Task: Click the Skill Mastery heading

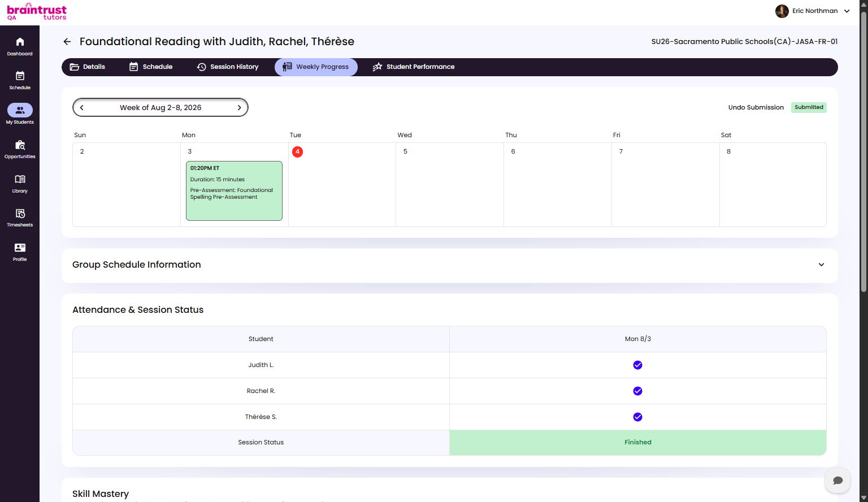Action: click(101, 494)
